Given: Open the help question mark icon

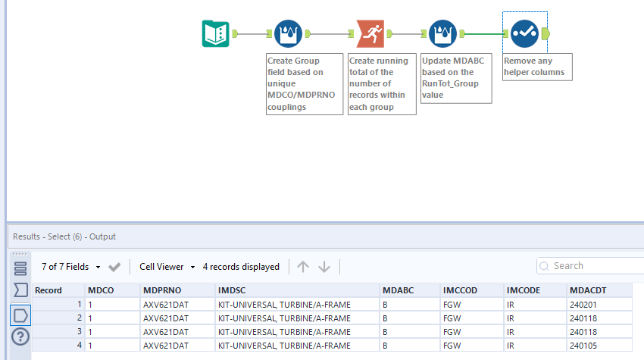Looking at the screenshot, I should [20, 337].
